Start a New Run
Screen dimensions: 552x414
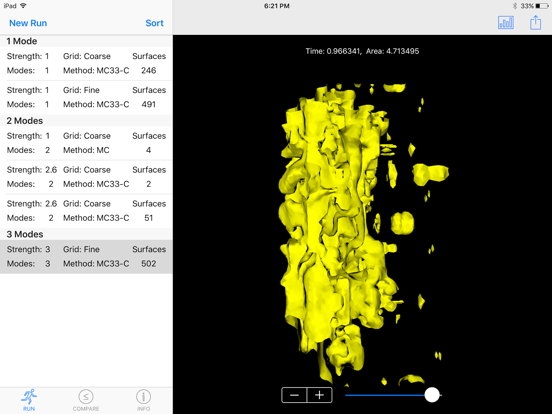coord(28,23)
